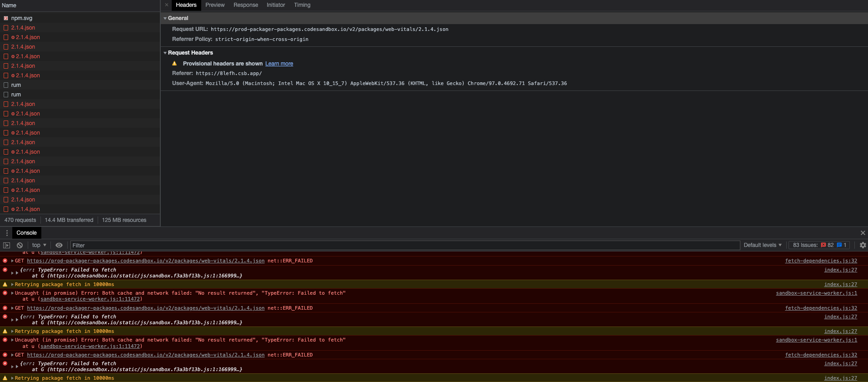Close the request details pane
Viewport: 868px width, 382px height.
(167, 5)
